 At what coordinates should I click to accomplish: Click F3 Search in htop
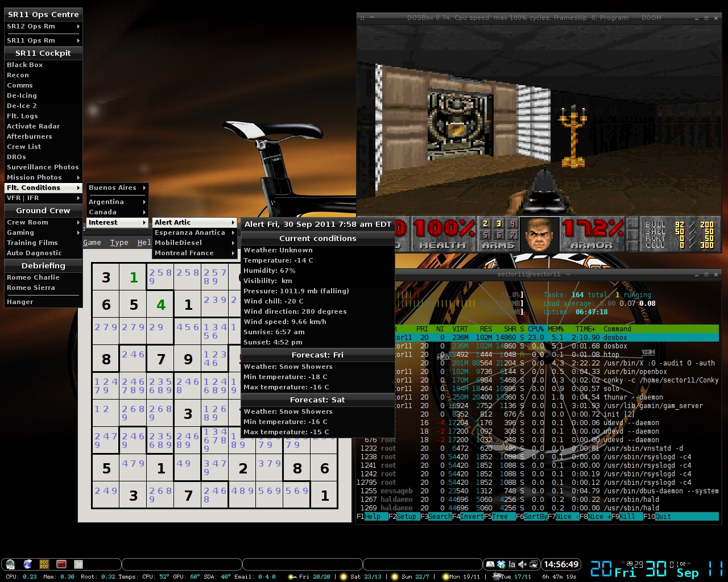(436, 517)
